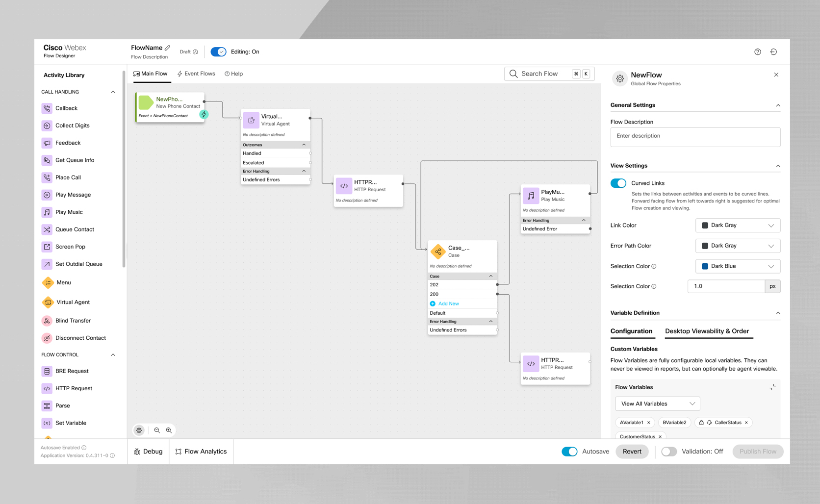Open the View All Variables dropdown
The width and height of the screenshot is (820, 504).
657,404
